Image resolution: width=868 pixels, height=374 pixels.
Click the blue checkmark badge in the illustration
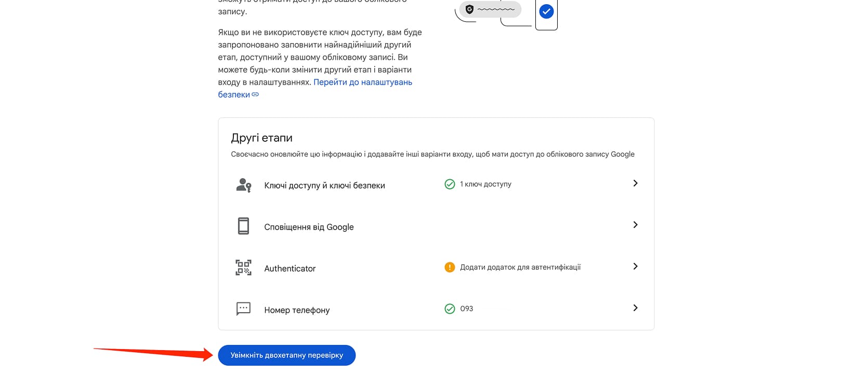point(546,11)
